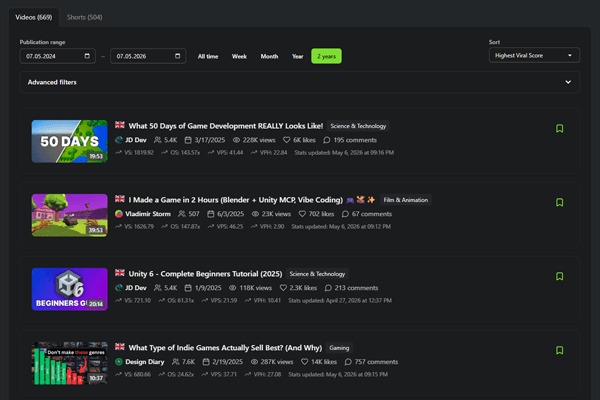Viewport: 600px width, 400px height.
Task: Select the Year range filter
Action: point(298,56)
